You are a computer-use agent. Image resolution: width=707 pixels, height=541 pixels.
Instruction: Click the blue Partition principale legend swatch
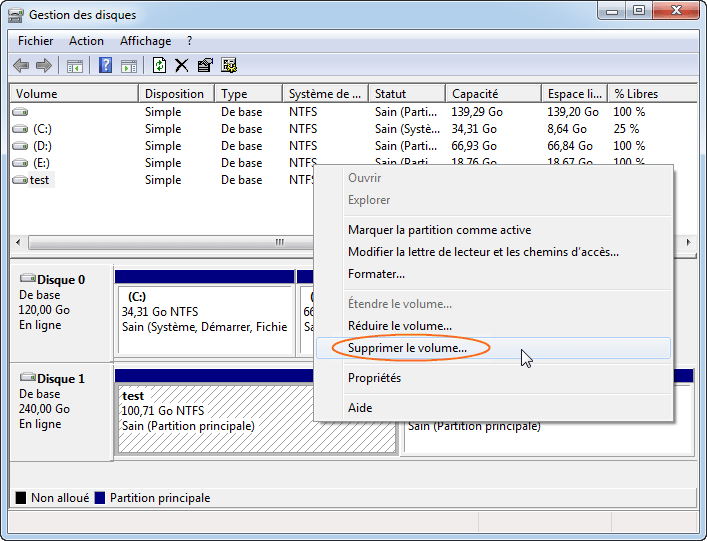pyautogui.click(x=100, y=498)
